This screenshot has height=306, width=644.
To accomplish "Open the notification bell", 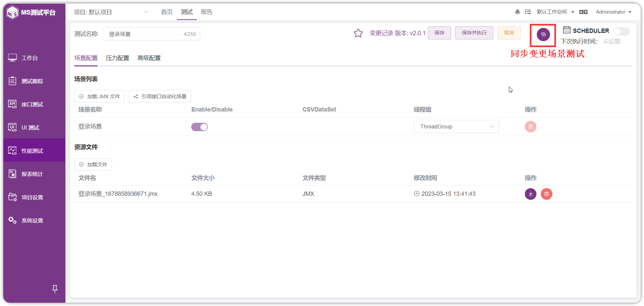I will coord(517,12).
